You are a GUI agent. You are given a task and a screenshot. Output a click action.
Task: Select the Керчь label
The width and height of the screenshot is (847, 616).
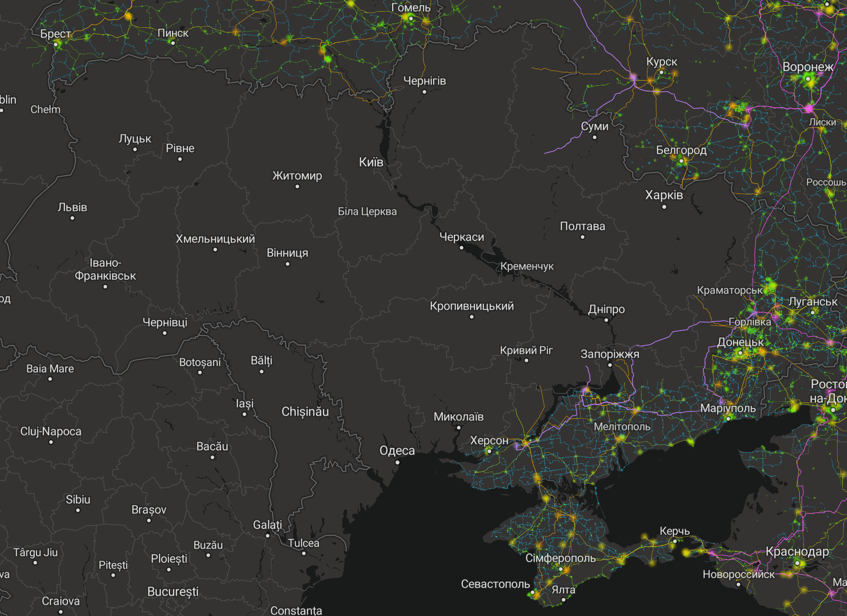coord(675,531)
